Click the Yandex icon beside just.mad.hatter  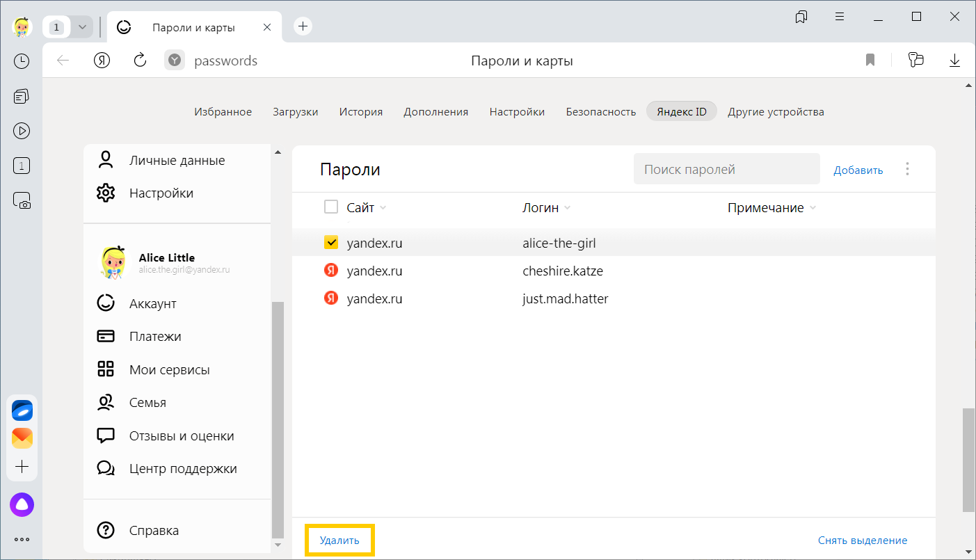tap(331, 298)
